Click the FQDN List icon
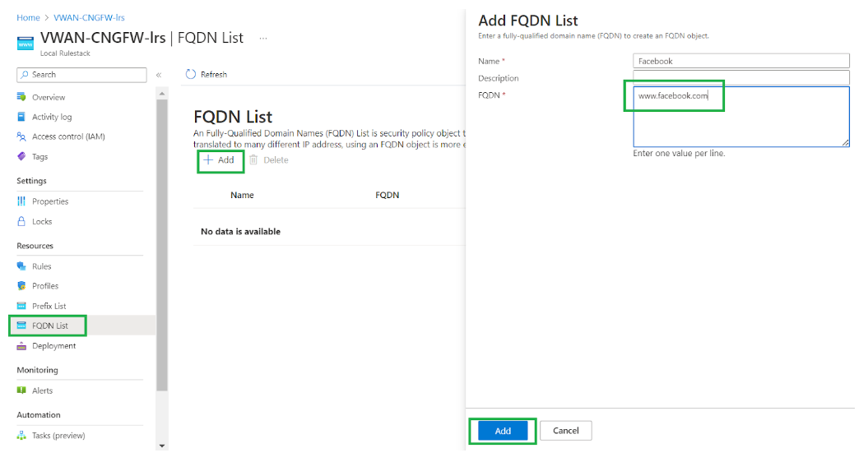868x462 pixels. 21,326
